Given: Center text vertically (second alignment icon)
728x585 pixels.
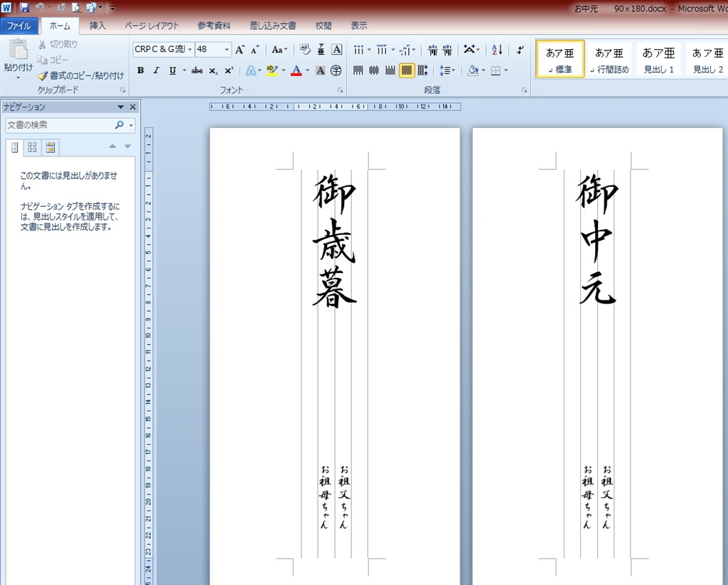Looking at the screenshot, I should tap(374, 70).
